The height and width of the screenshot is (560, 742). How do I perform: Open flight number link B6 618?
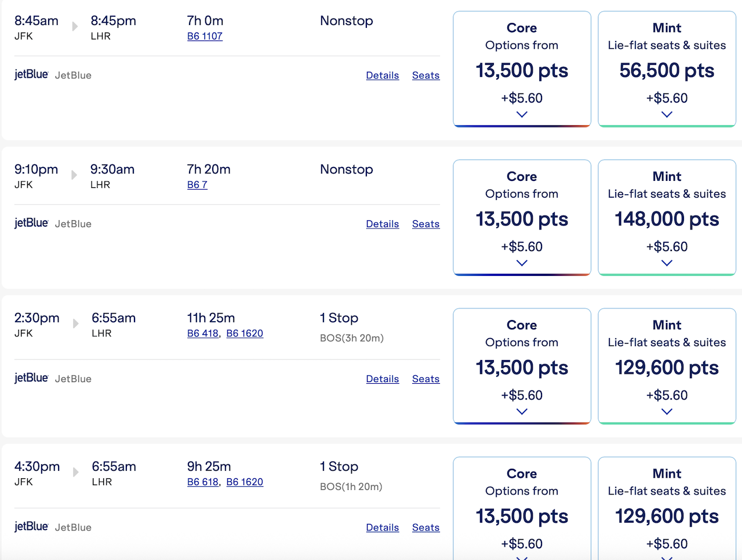tap(203, 482)
